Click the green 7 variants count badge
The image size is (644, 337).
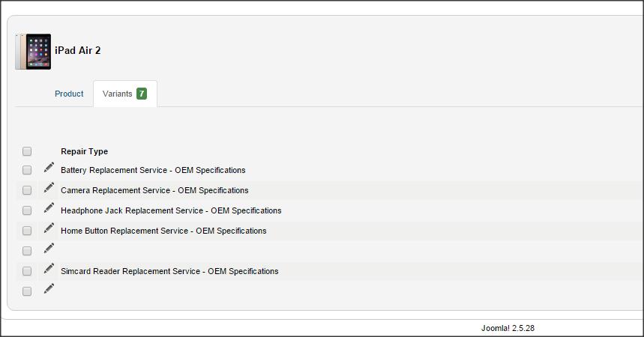[x=142, y=94]
